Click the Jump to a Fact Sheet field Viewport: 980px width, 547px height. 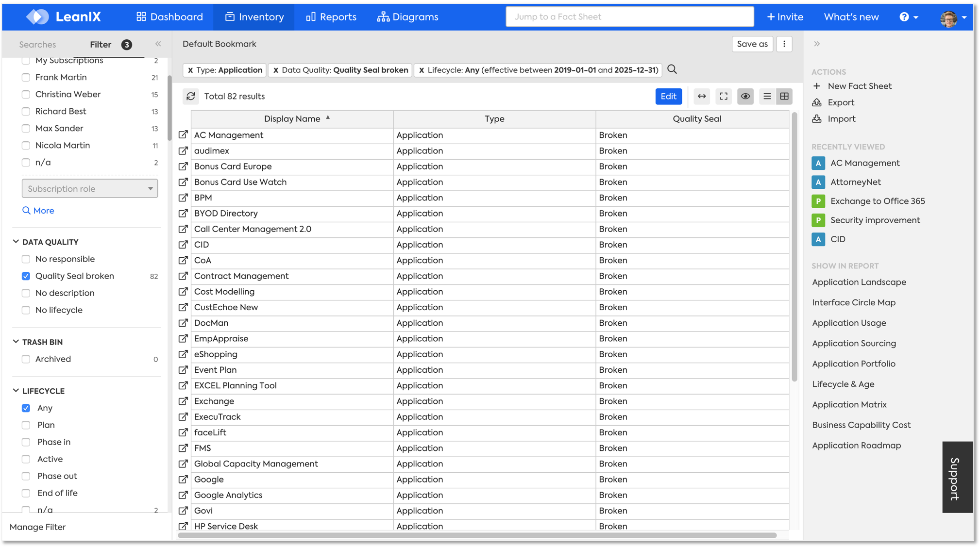click(x=629, y=17)
